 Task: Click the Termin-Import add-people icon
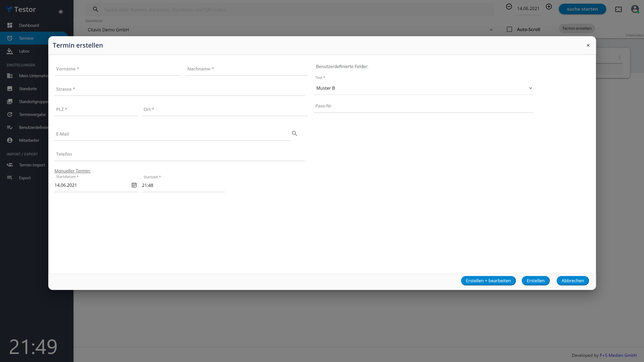(10, 165)
